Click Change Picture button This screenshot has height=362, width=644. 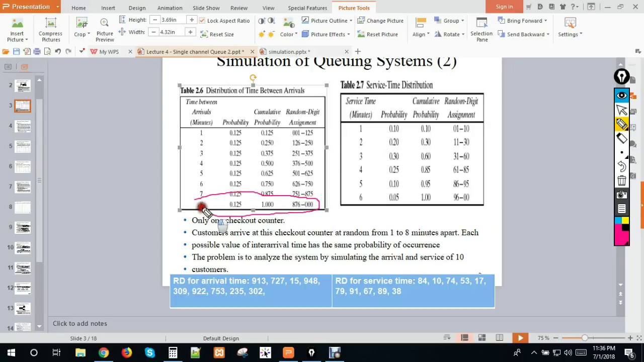(380, 21)
